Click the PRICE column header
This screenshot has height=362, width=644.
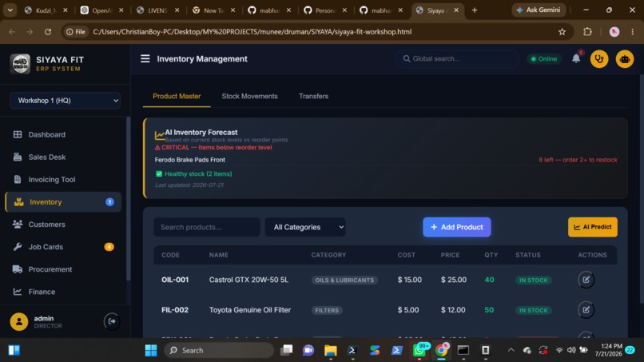450,255
